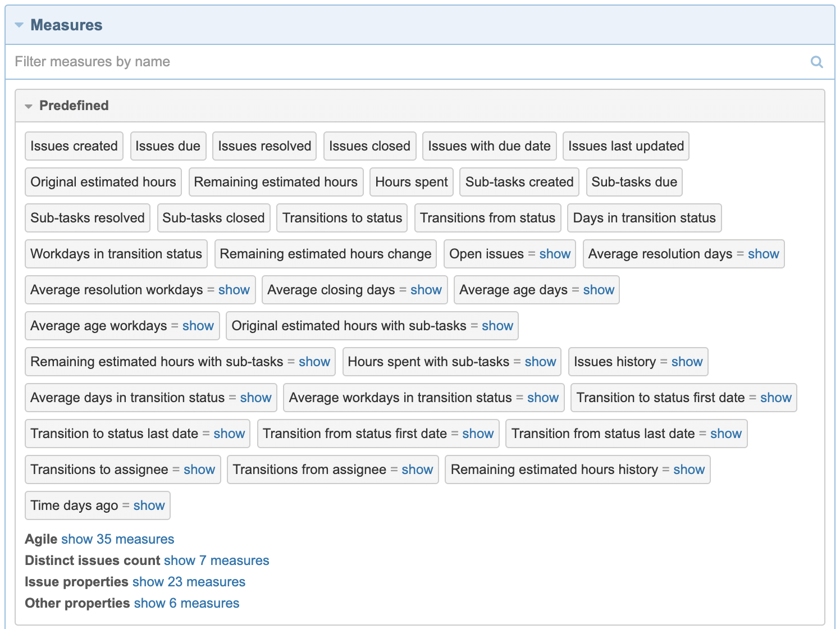Select the Issues closed measure

click(370, 146)
